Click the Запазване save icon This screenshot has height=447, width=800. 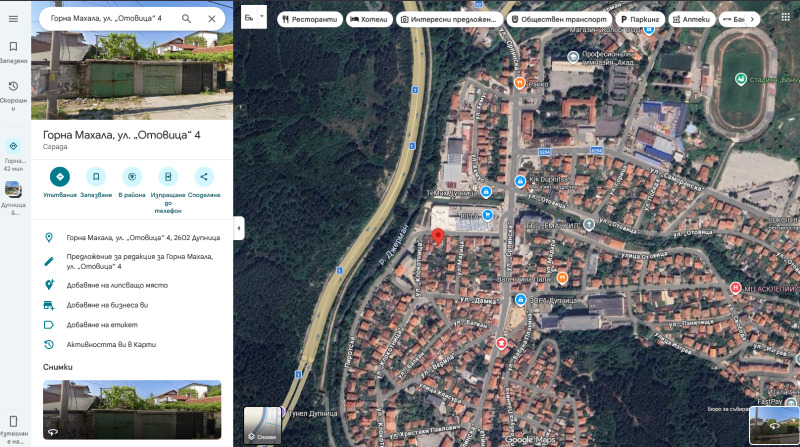pyautogui.click(x=96, y=177)
